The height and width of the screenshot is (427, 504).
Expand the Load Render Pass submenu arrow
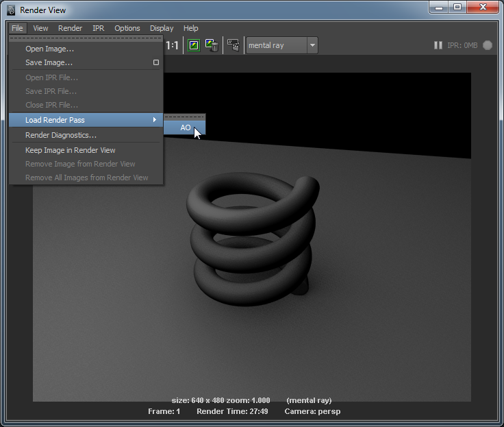coord(155,120)
